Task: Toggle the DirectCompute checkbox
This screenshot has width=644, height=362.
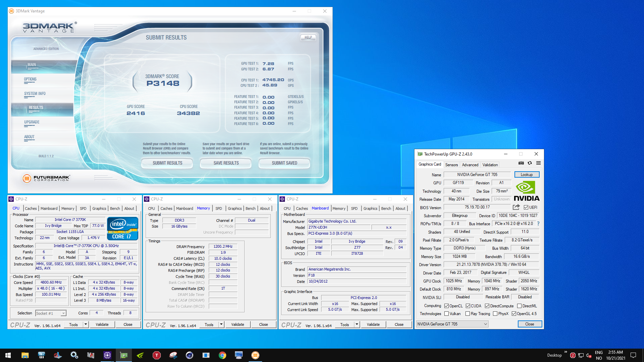Action: click(487, 306)
